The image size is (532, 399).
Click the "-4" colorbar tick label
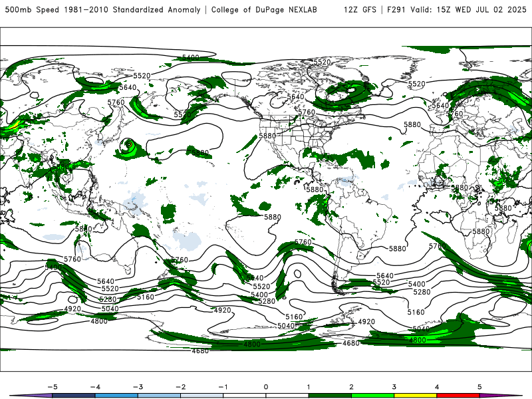95,387
